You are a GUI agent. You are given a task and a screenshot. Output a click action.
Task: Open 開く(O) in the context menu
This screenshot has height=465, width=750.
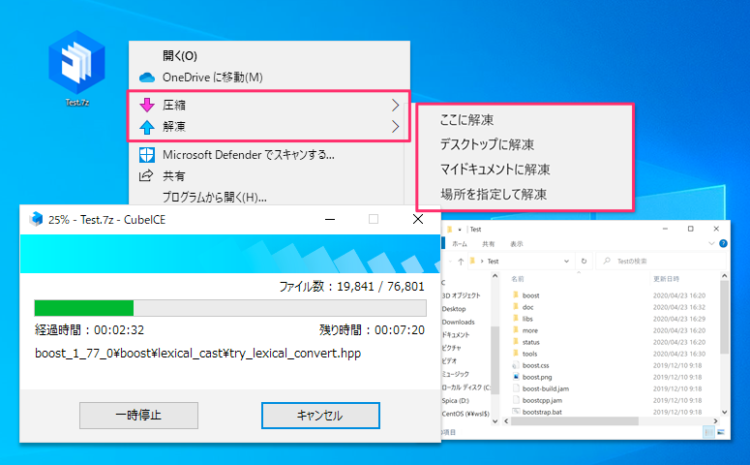(x=180, y=55)
